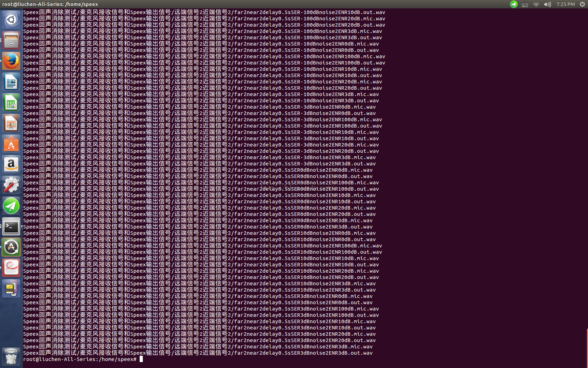Open the Wi-Fi network menu
The image size is (588, 368).
(x=536, y=4)
